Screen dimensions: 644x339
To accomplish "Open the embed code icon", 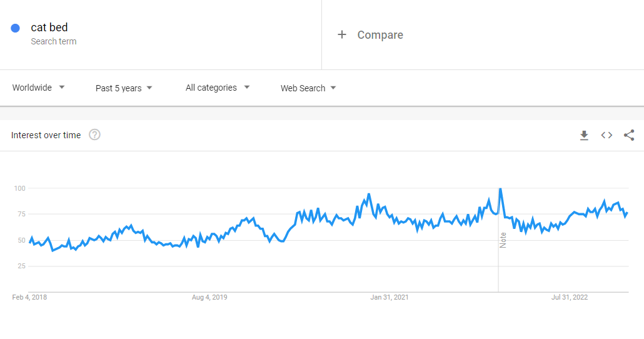I will [606, 135].
